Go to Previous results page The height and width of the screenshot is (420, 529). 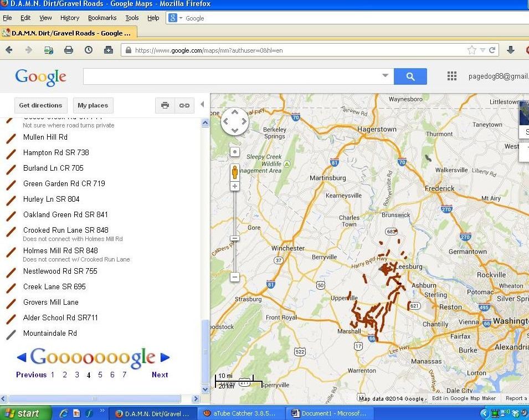31,375
